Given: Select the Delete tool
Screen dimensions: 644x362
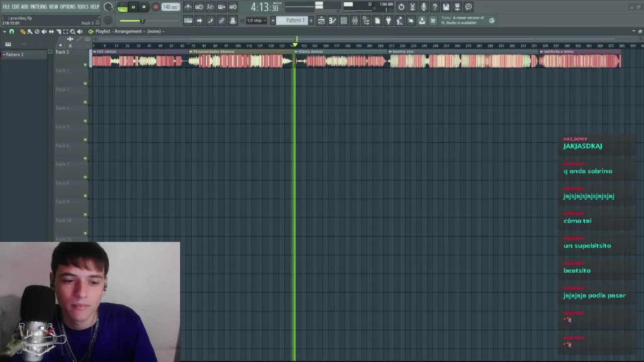Looking at the screenshot, I should pyautogui.click(x=37, y=32).
